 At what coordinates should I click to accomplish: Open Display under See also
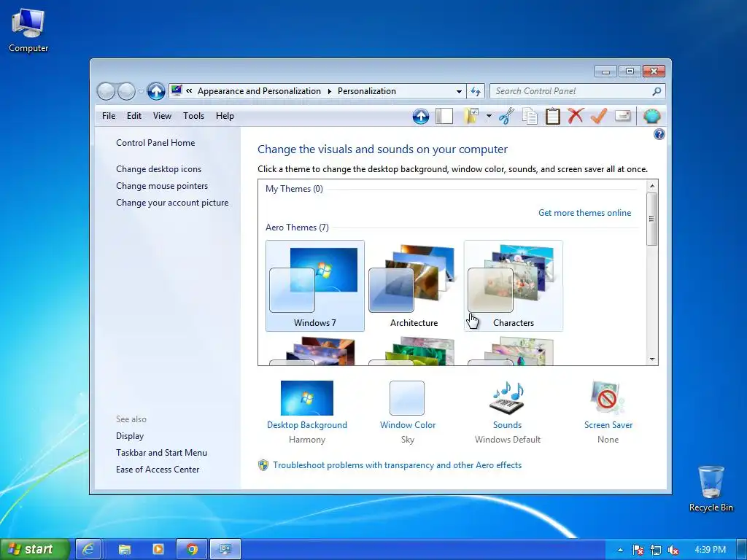pyautogui.click(x=130, y=436)
